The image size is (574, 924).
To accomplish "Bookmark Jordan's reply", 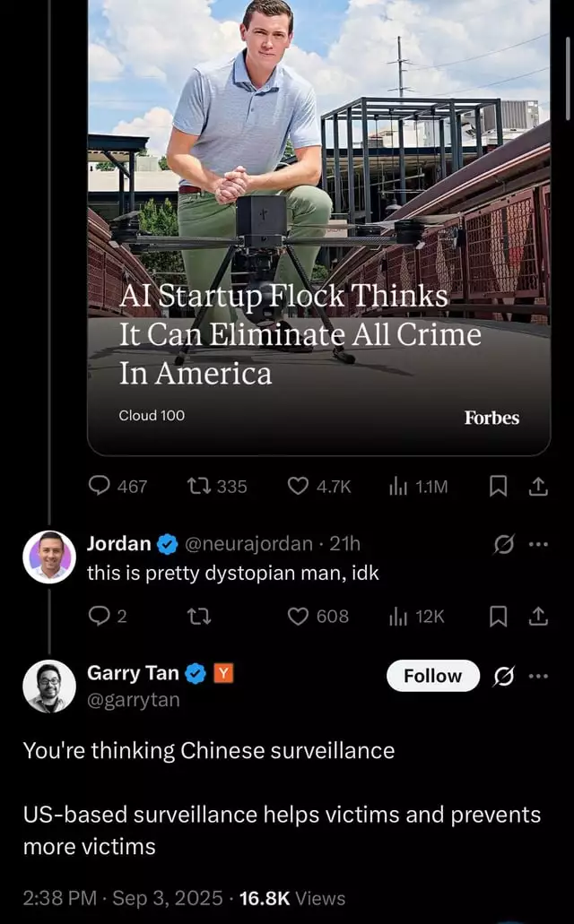I will [x=499, y=617].
